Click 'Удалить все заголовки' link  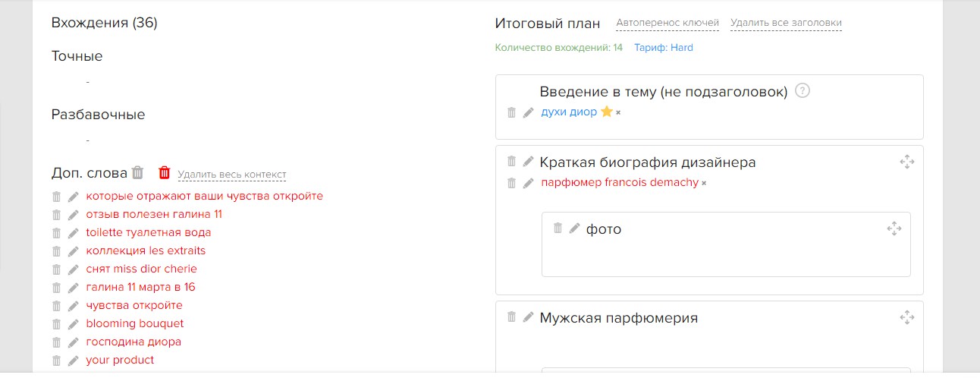786,23
